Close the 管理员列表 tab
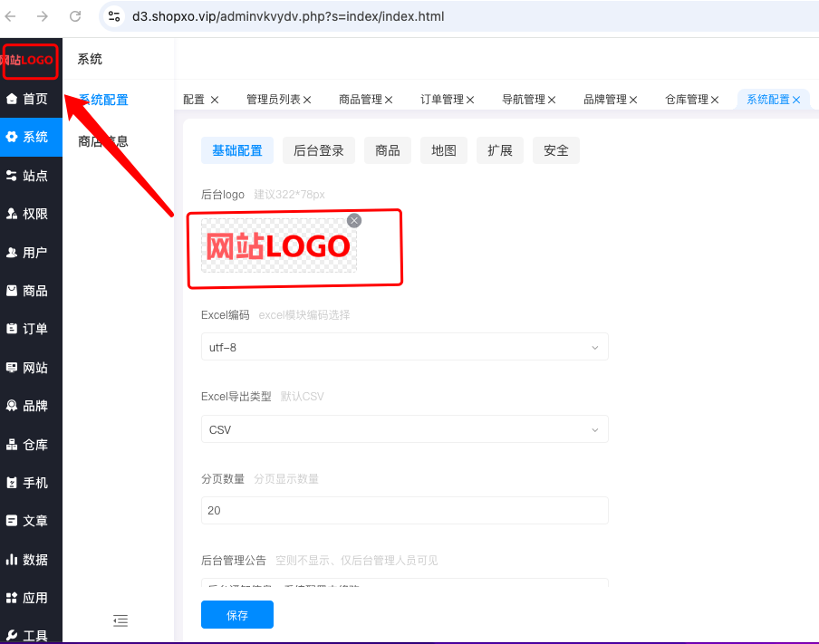This screenshot has width=819, height=644. tap(307, 100)
